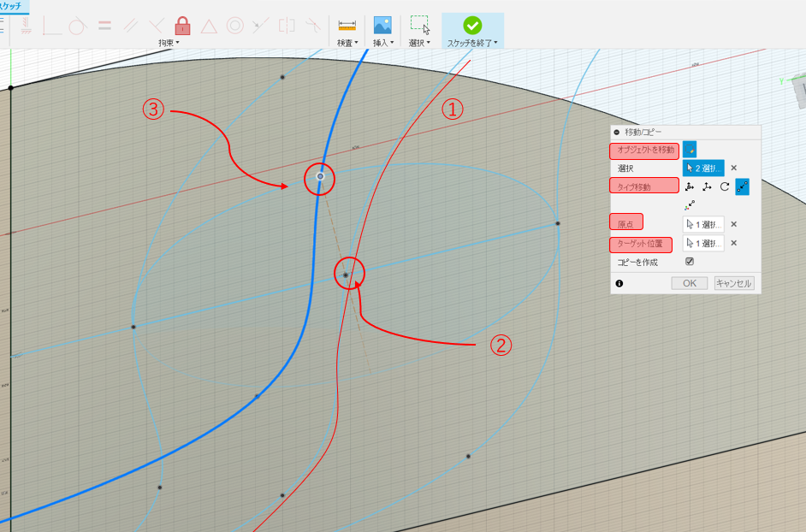This screenshot has width=806, height=532.
Task: Select the Midpoint triangle constraint
Action: tap(209, 27)
